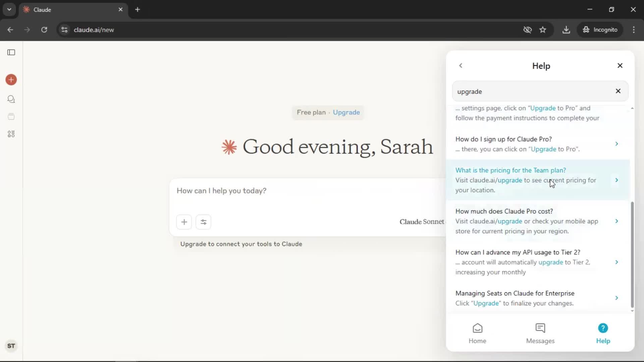Image resolution: width=644 pixels, height=362 pixels.
Task: Open the browser downloads icon
Action: tap(566, 30)
